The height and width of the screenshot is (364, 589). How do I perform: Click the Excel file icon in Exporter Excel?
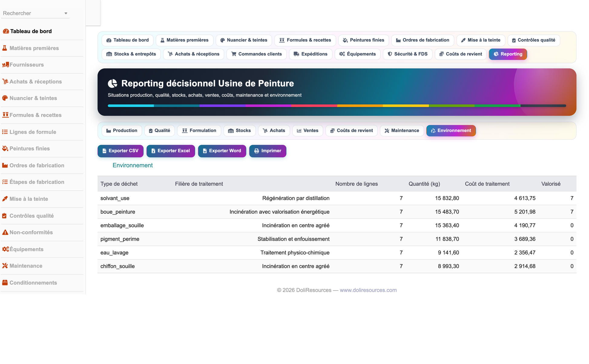[153, 151]
